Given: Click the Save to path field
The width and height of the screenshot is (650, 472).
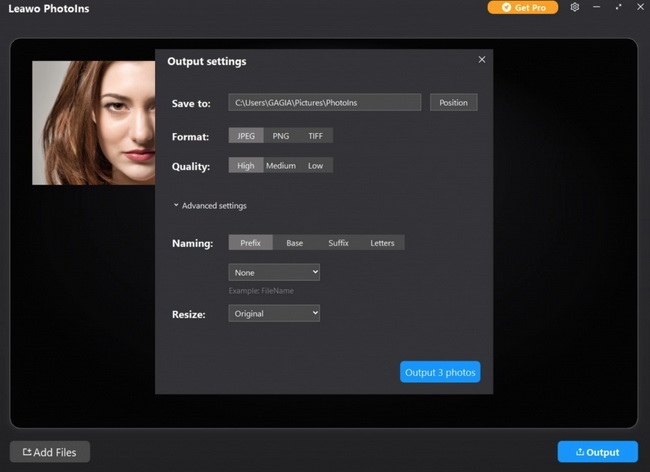Looking at the screenshot, I should click(324, 103).
